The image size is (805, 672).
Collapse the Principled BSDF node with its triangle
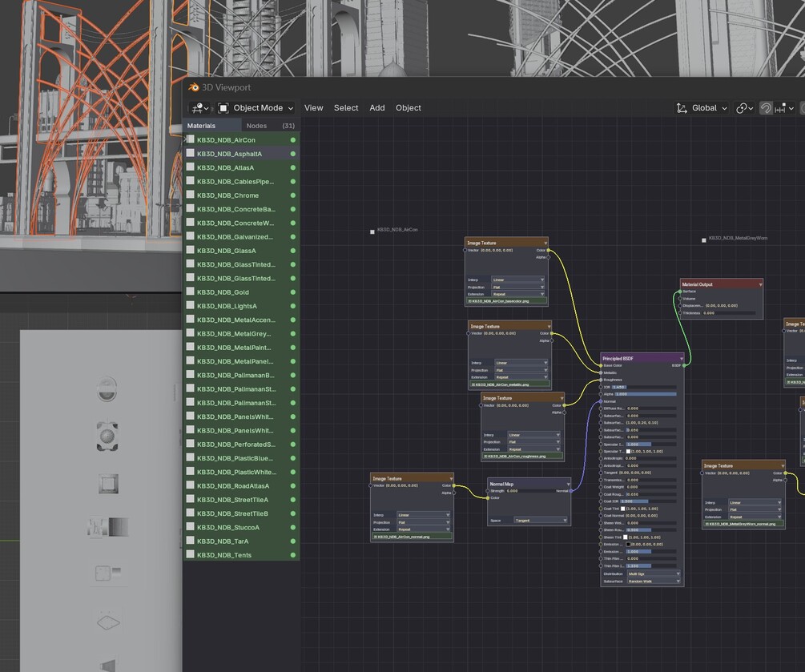pyautogui.click(x=682, y=359)
